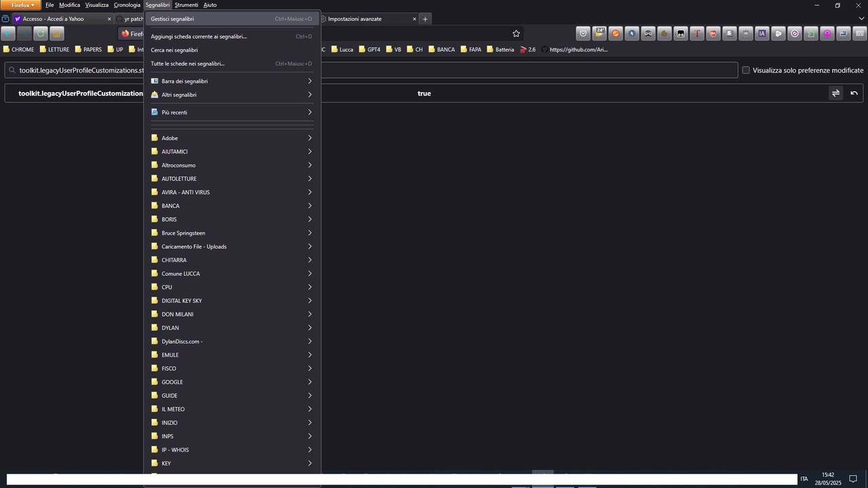Close the Impostazioni avanzate tab
This screenshot has width=868, height=488.
414,19
